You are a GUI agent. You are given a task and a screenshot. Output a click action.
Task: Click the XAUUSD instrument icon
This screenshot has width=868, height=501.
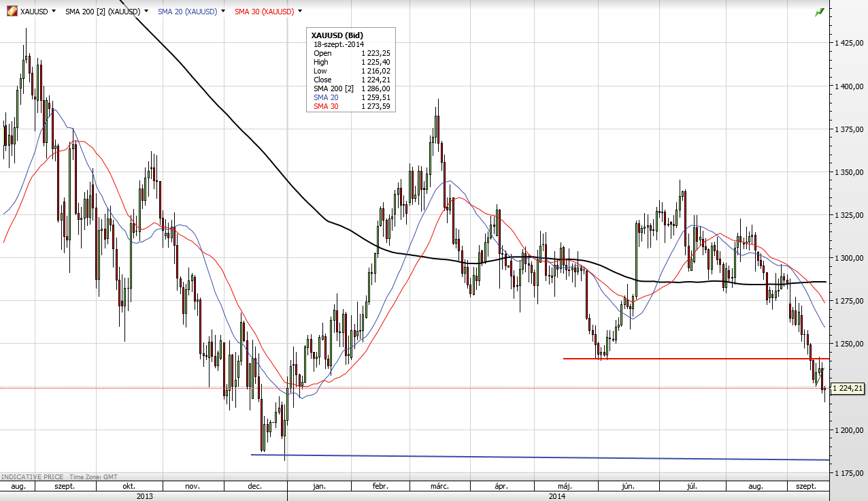click(12, 12)
